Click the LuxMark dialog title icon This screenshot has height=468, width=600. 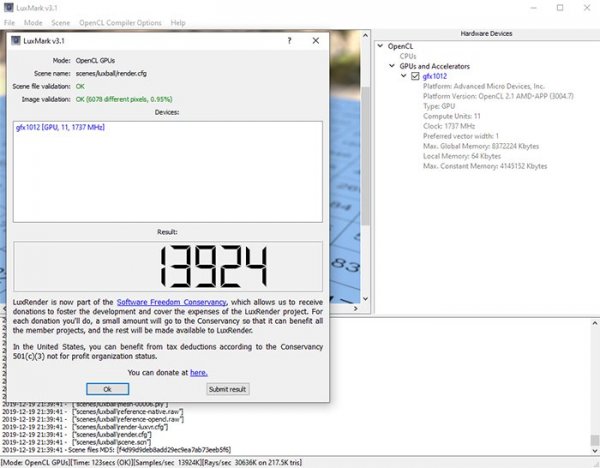(x=15, y=41)
